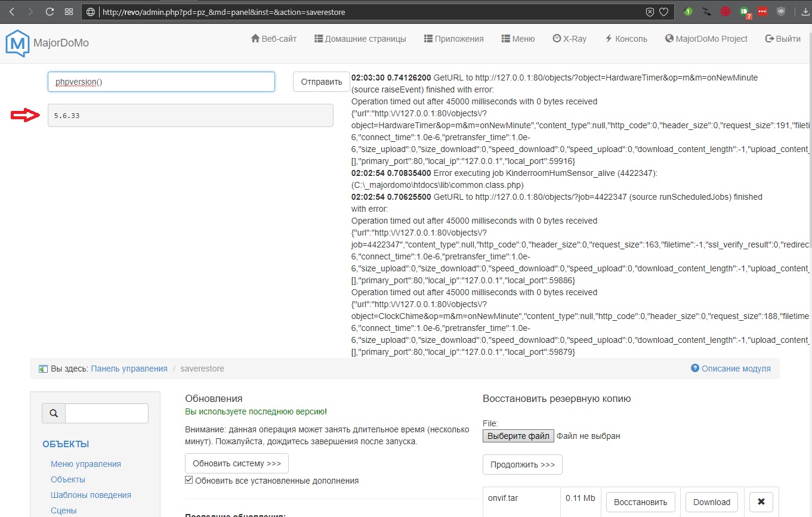Click Выберите файл to choose a file
The height and width of the screenshot is (517, 812).
[x=518, y=436]
